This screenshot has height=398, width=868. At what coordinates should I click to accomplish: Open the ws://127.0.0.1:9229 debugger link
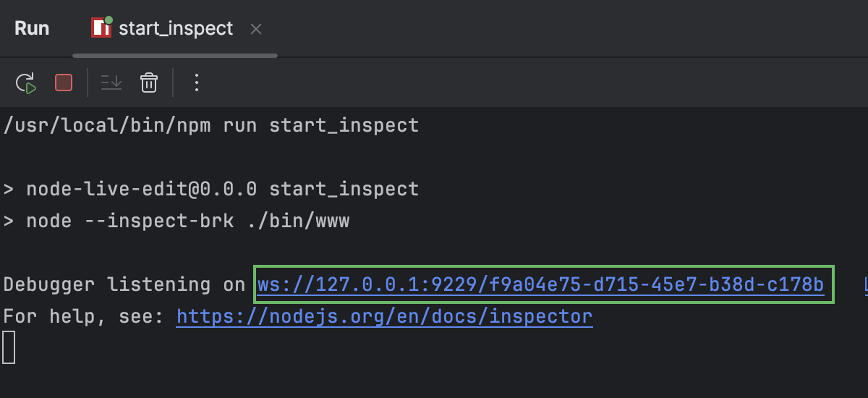point(540,285)
